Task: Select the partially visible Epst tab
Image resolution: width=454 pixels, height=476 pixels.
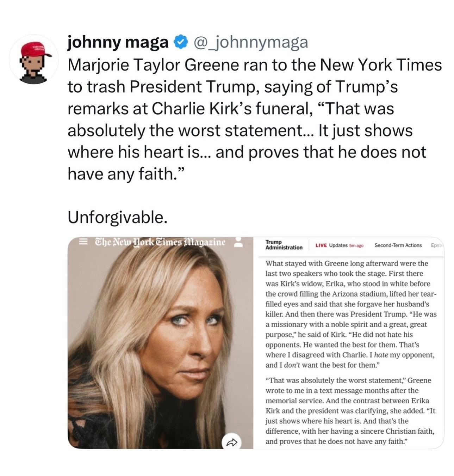Action: click(437, 245)
